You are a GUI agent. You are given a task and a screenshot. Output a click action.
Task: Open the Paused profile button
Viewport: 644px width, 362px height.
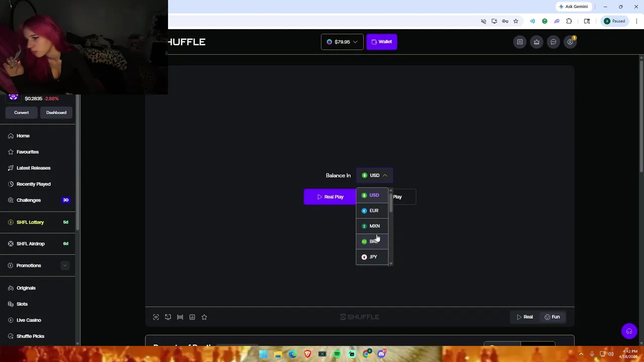point(615,21)
